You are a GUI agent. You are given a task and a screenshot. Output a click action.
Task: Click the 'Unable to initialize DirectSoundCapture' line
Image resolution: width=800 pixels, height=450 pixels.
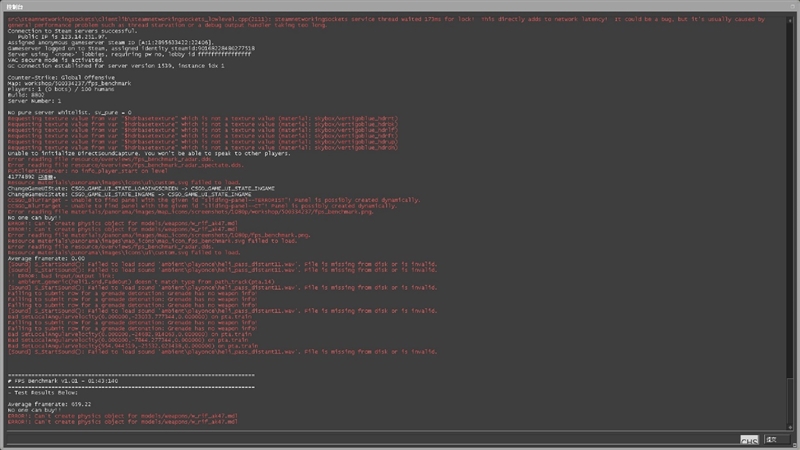[x=149, y=154]
